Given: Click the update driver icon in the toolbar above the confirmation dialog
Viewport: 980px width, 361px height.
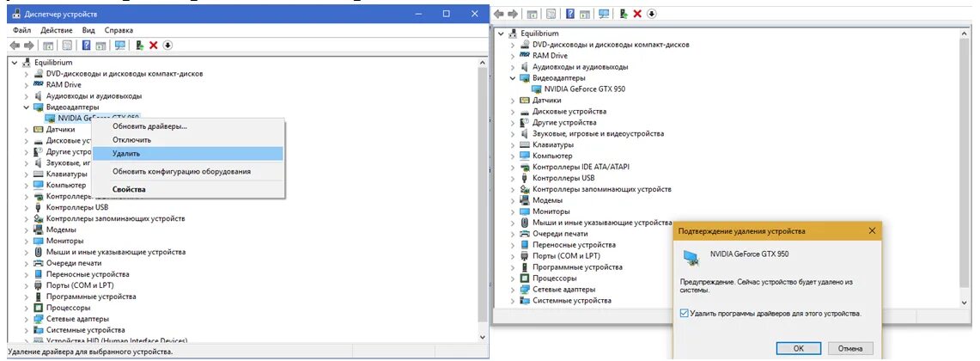Looking at the screenshot, I should click(x=623, y=14).
